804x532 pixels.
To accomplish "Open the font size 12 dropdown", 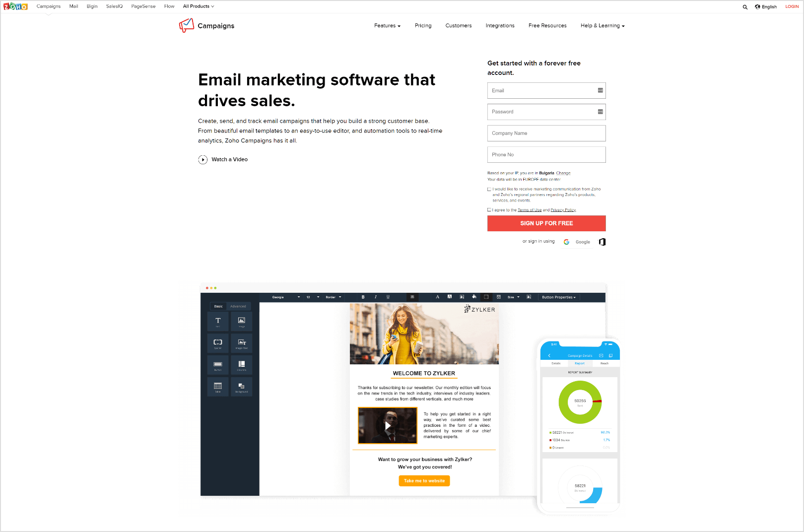I will tap(313, 297).
